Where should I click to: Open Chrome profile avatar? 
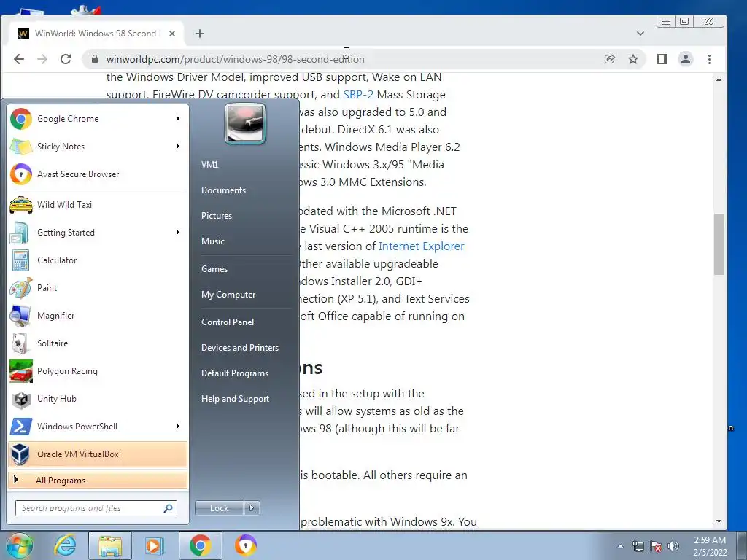point(686,59)
